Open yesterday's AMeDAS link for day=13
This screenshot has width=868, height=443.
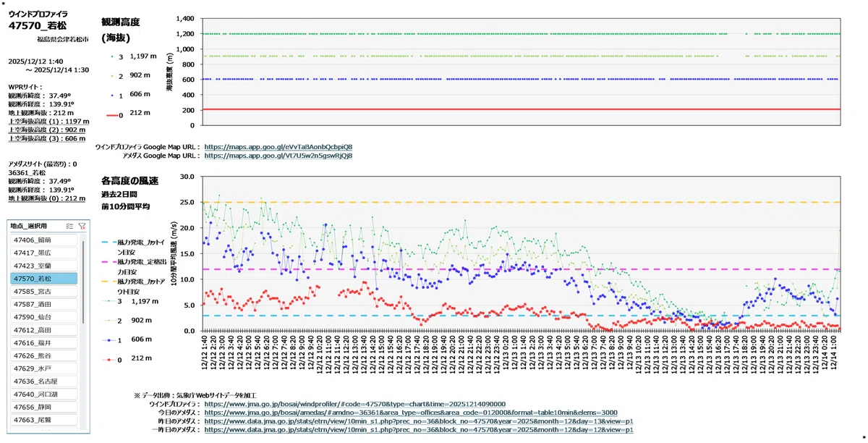(x=419, y=421)
